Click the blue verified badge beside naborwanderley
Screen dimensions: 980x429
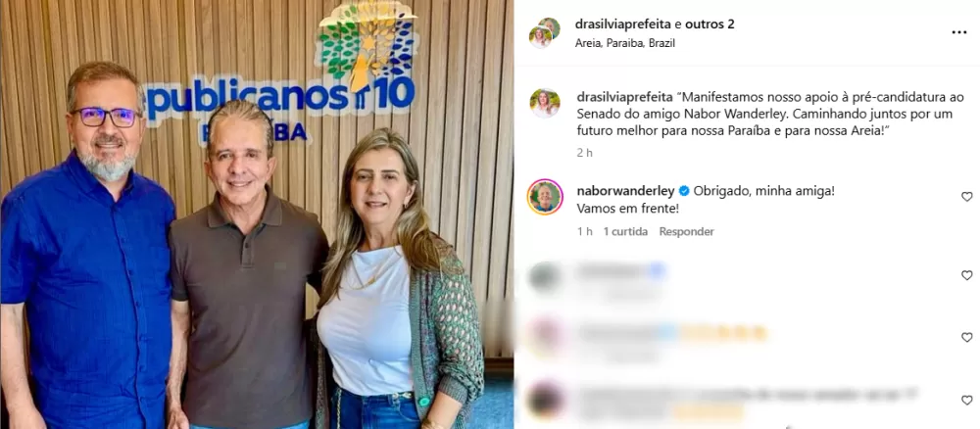[684, 190]
